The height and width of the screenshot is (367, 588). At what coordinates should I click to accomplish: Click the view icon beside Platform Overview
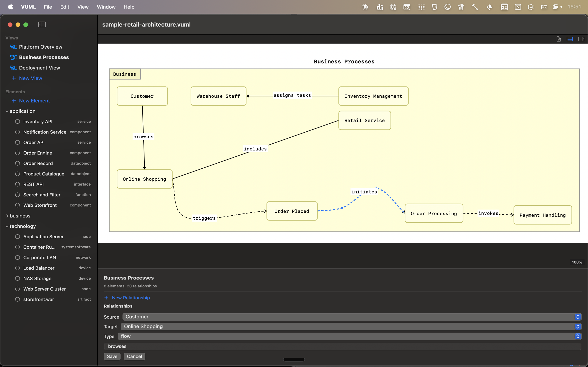13,47
